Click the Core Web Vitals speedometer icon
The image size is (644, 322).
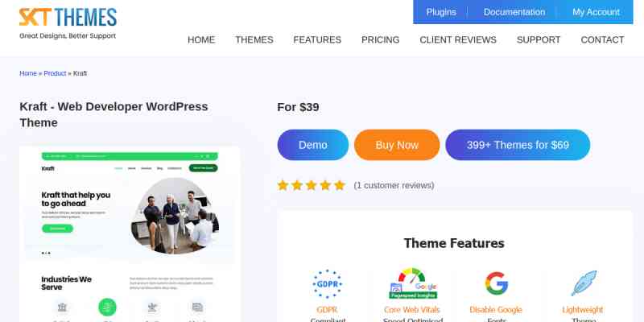tap(413, 283)
